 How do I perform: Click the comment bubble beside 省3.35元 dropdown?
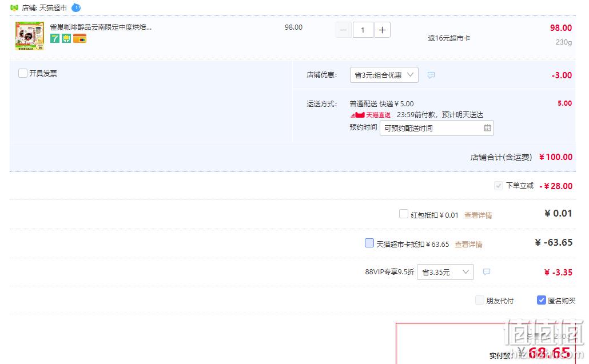point(487,271)
